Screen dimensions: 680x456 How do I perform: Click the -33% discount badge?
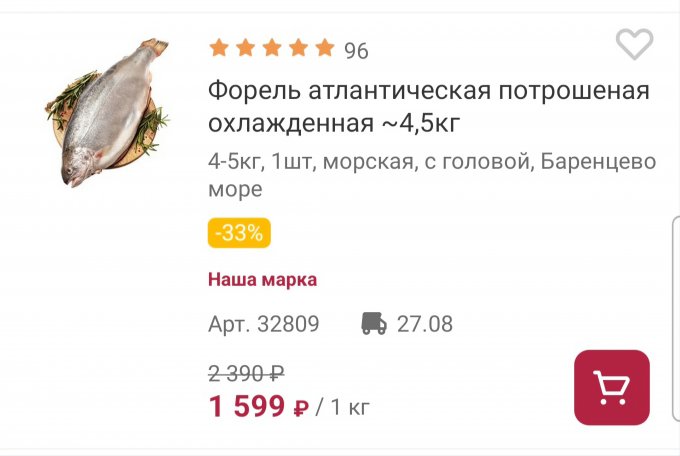point(239,233)
